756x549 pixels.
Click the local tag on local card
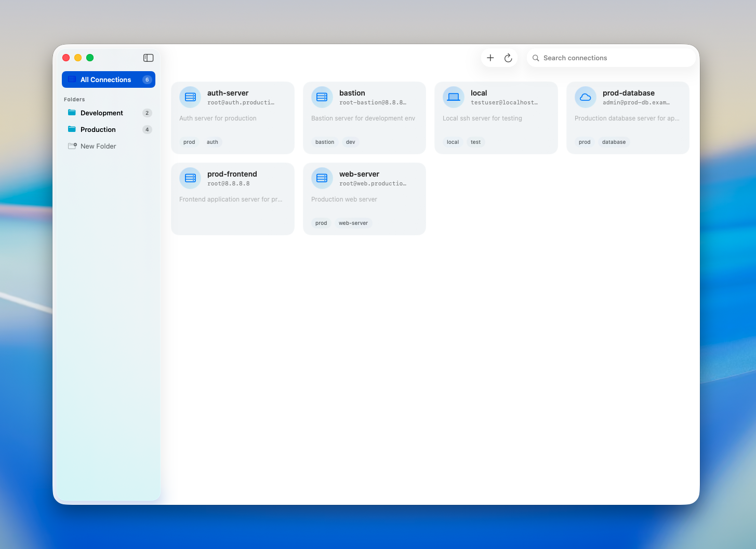[x=453, y=142]
